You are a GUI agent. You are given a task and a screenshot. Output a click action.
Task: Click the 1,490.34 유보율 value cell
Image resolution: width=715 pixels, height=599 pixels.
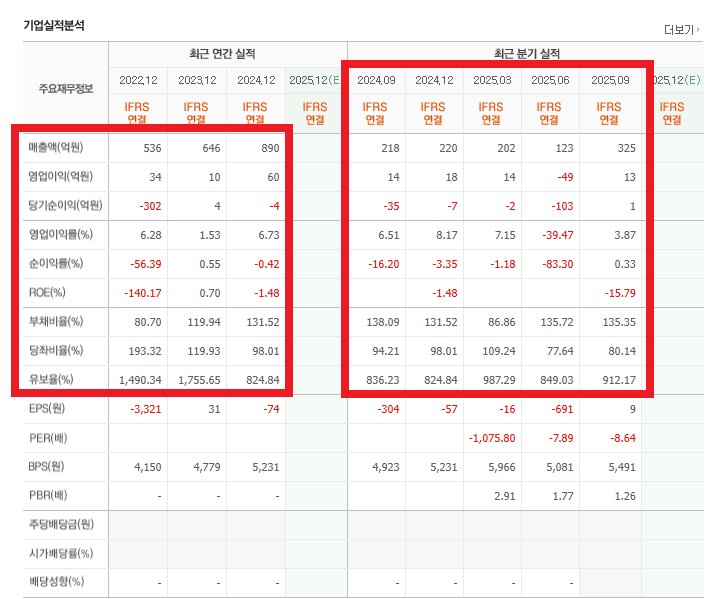click(137, 380)
